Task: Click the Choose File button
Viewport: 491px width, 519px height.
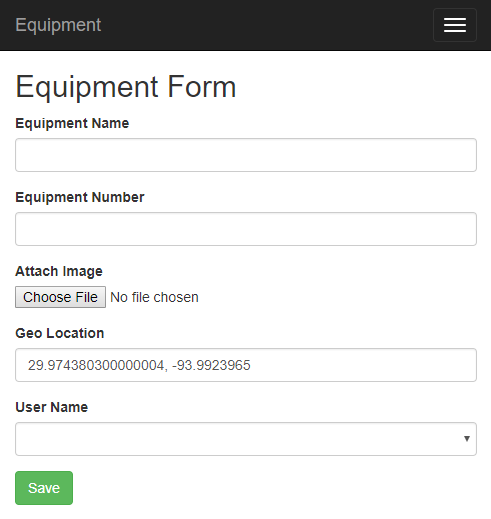Action: click(x=60, y=297)
